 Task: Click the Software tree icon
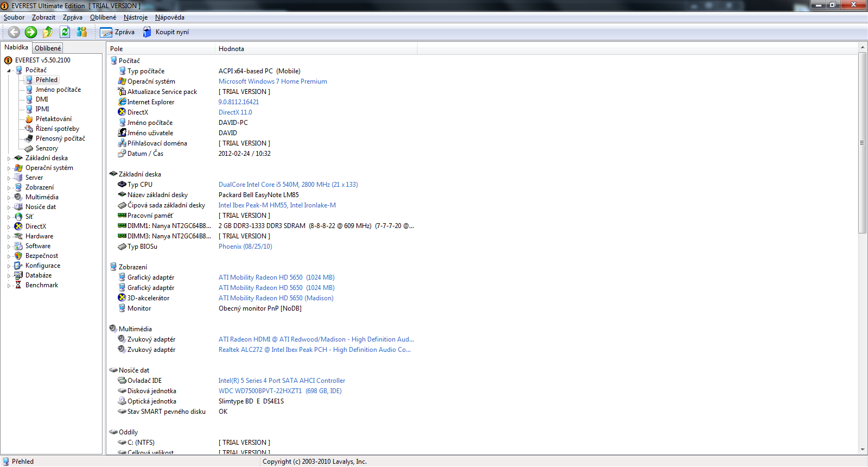(18, 246)
